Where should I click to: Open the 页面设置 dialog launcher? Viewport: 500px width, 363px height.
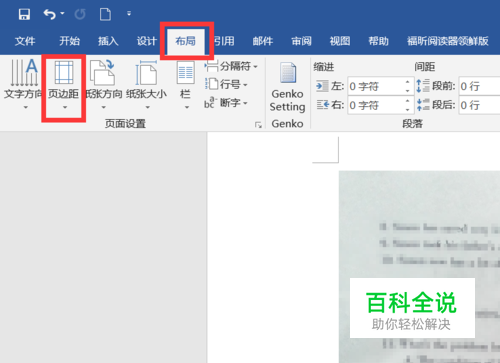coord(258,125)
